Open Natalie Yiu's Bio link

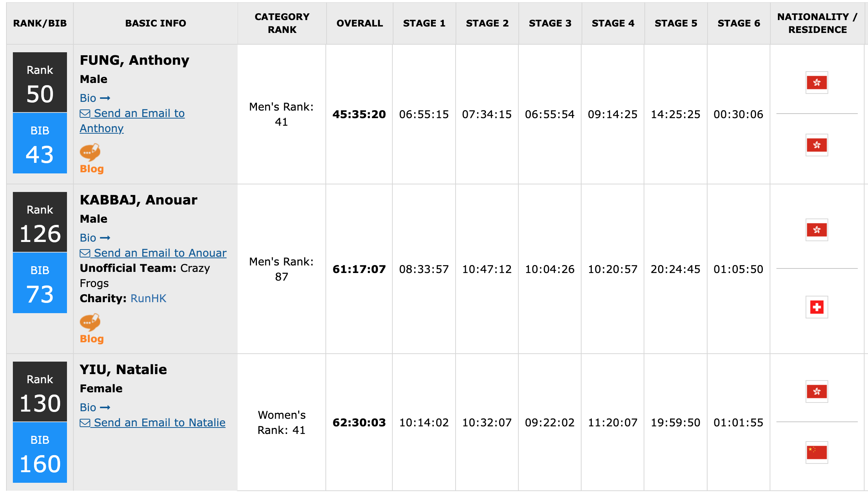pyautogui.click(x=95, y=407)
